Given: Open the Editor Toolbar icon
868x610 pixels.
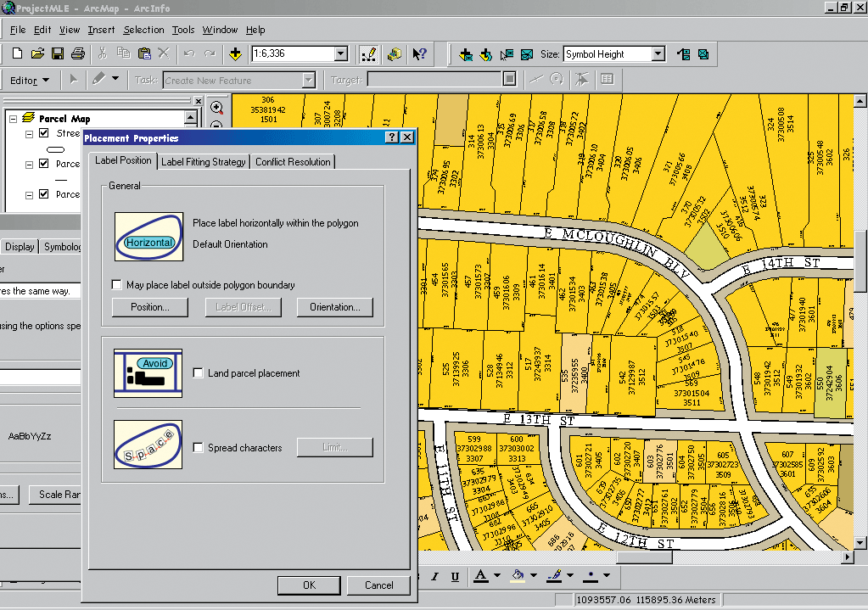Looking at the screenshot, I should (x=369, y=54).
